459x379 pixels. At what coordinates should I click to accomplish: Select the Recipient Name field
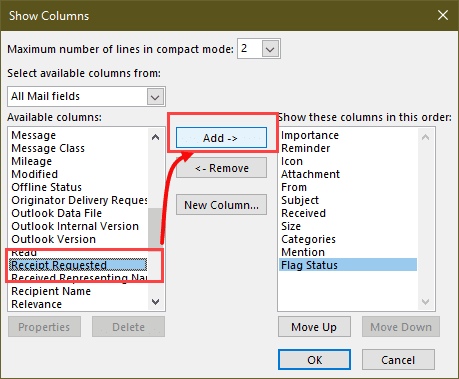pos(79,291)
